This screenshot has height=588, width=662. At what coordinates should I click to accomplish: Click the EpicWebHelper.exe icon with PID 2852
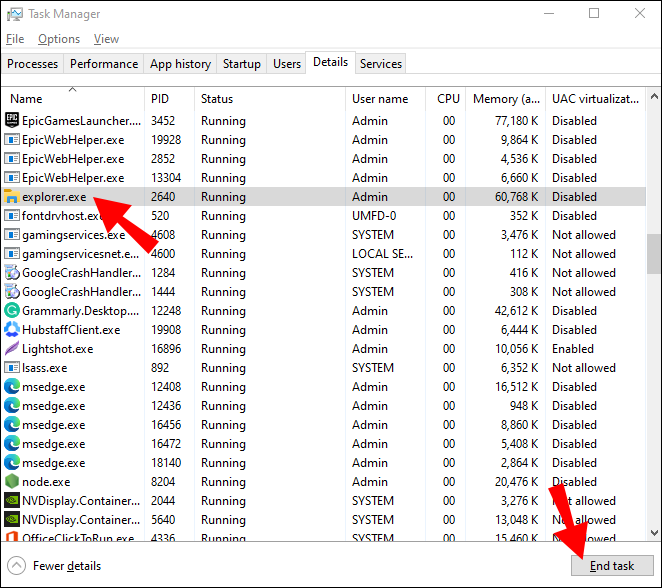tap(12, 158)
